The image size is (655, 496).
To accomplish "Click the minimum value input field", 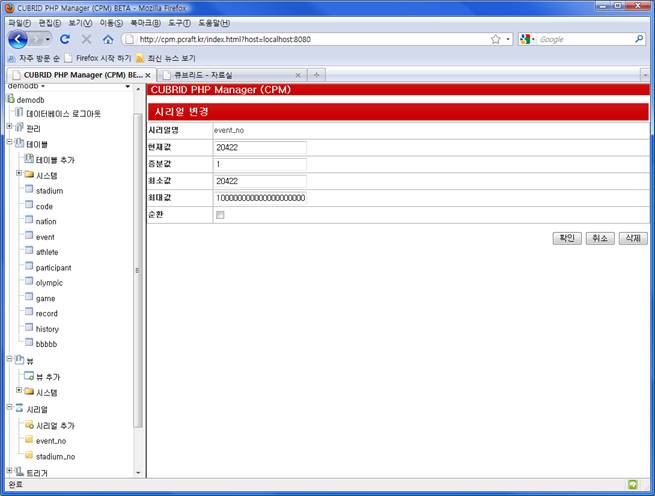I will click(260, 181).
